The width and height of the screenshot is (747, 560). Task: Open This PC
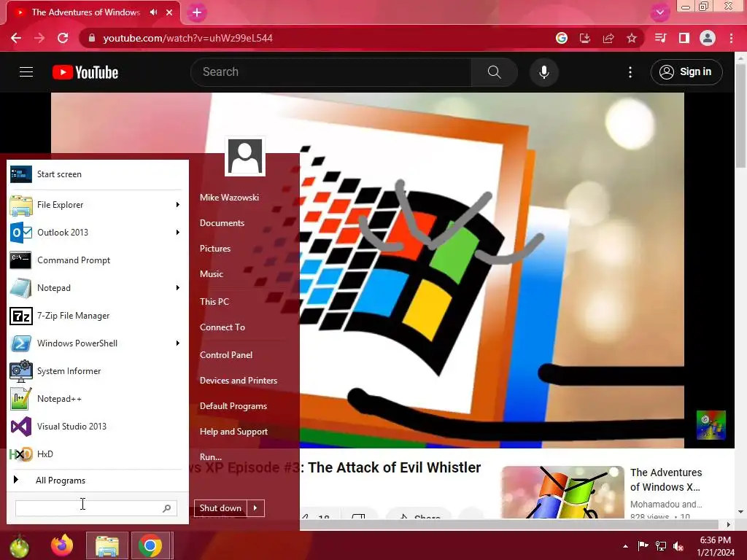214,301
